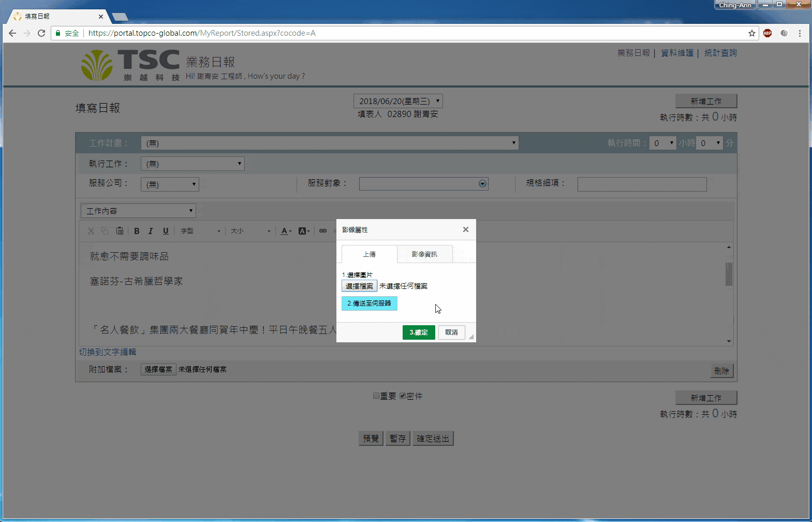Click the 2.傳送至伺服器 button
The height and width of the screenshot is (522, 812).
tap(370, 303)
